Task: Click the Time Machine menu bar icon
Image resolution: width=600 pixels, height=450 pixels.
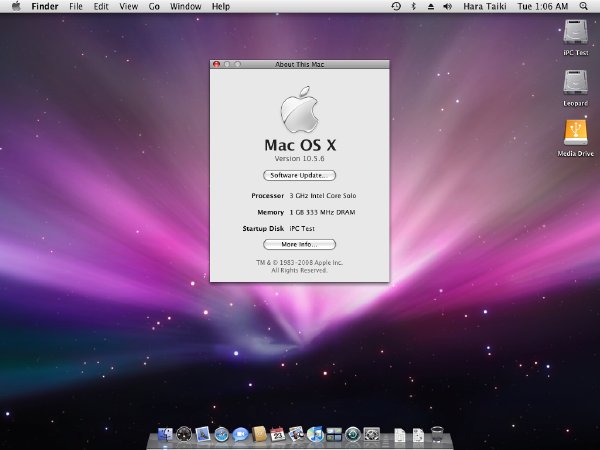Action: (396, 6)
